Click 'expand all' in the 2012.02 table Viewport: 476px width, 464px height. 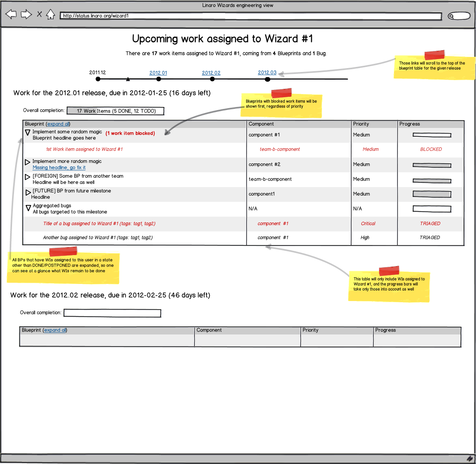[x=55, y=330]
